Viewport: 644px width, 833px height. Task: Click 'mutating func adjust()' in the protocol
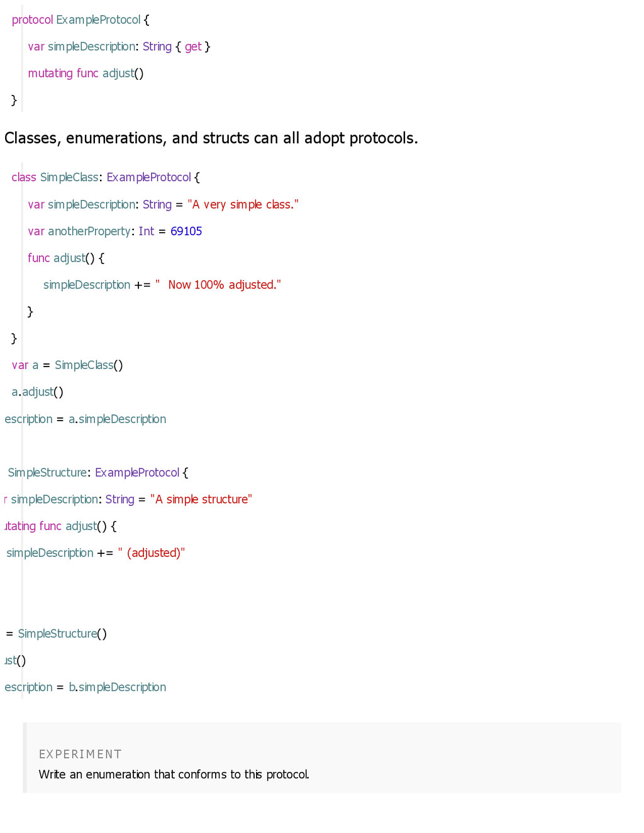86,74
